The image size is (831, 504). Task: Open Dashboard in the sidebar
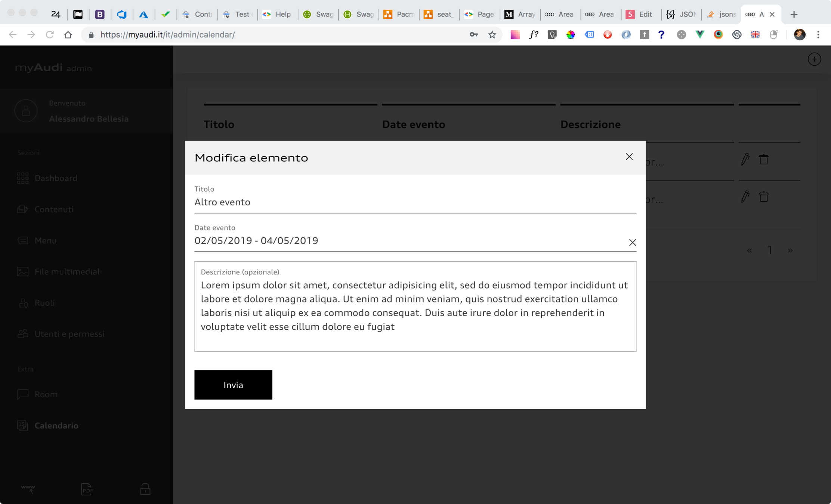point(56,178)
